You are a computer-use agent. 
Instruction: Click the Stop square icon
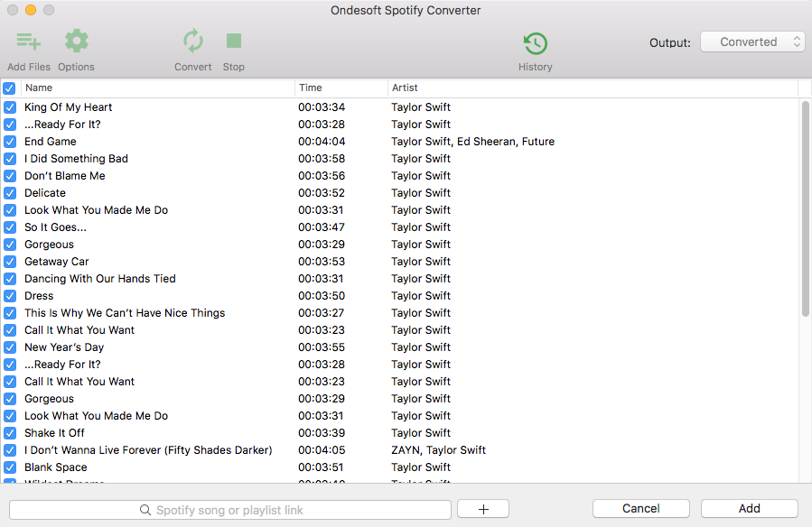point(234,41)
